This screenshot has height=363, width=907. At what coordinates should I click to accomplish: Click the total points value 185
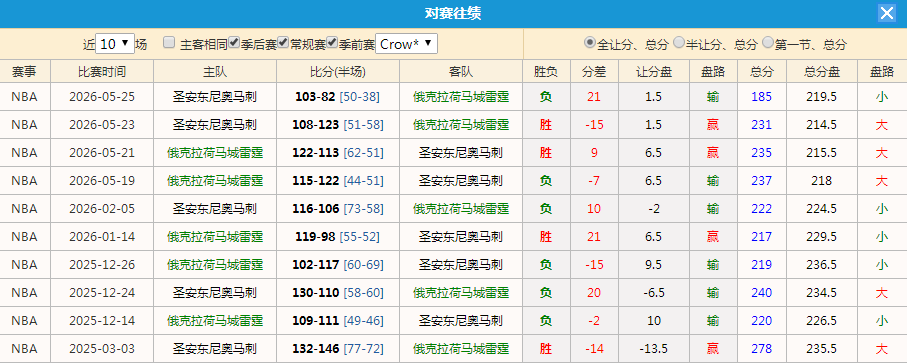(761, 97)
